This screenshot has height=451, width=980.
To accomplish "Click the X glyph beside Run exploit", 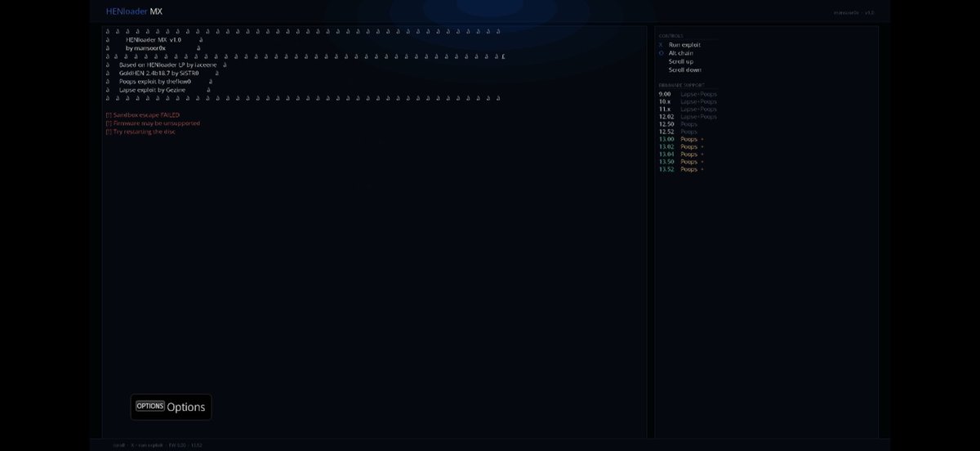I will [661, 45].
